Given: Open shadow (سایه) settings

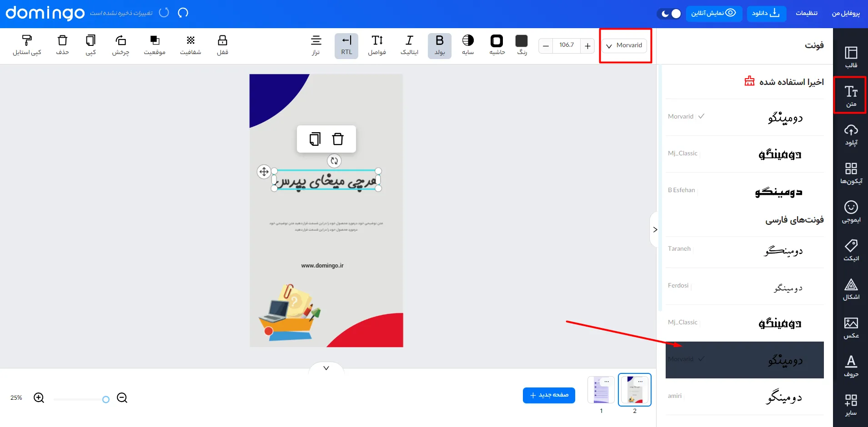Looking at the screenshot, I should click(x=468, y=45).
